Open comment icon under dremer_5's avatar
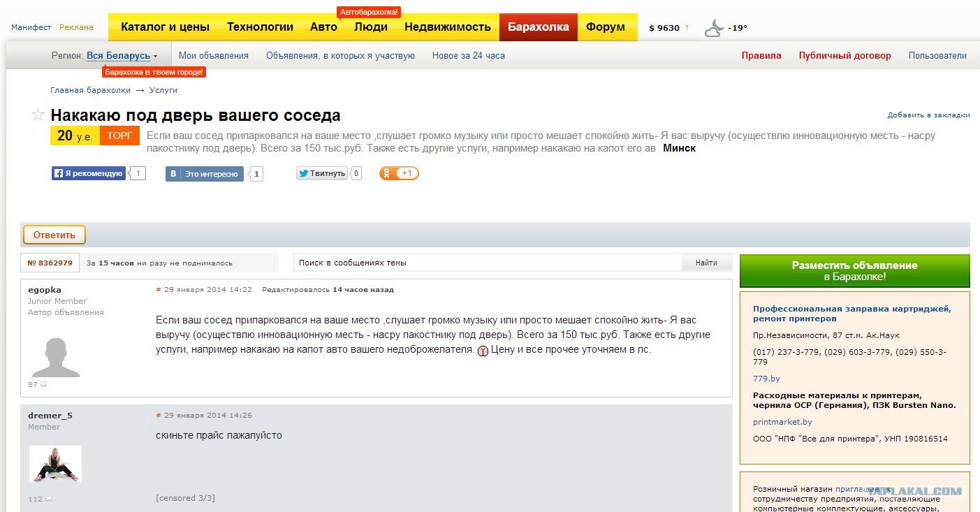The height and width of the screenshot is (512, 980). [48, 499]
